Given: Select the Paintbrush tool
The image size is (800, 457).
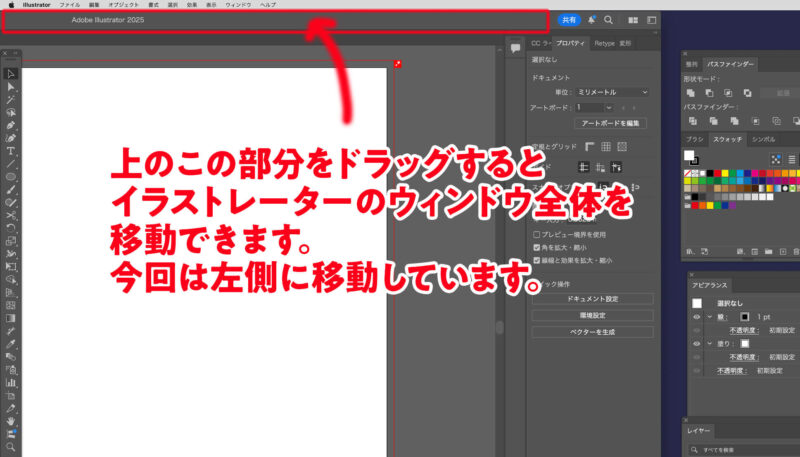Looking at the screenshot, I should [10, 190].
